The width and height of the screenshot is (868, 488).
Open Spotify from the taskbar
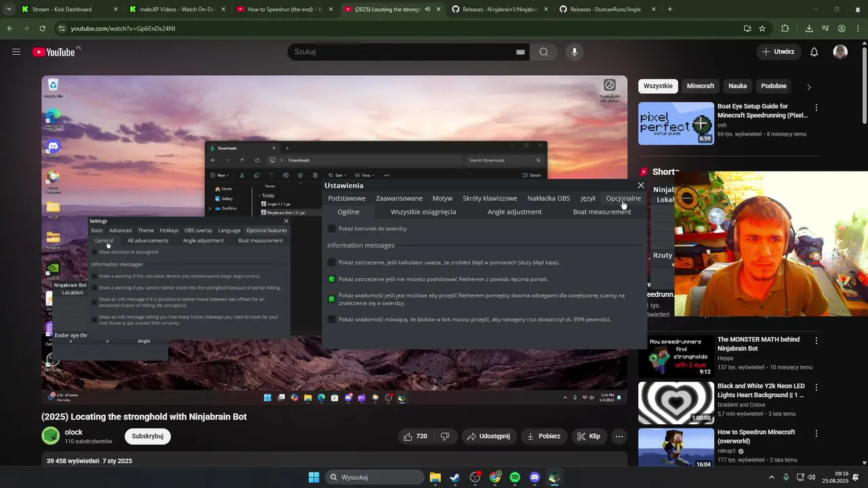pyautogui.click(x=515, y=477)
